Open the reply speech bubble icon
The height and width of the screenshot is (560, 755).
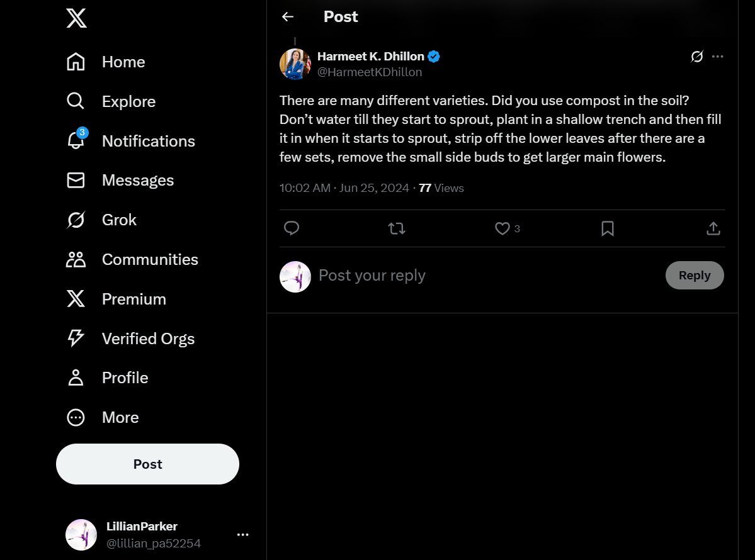tap(292, 228)
